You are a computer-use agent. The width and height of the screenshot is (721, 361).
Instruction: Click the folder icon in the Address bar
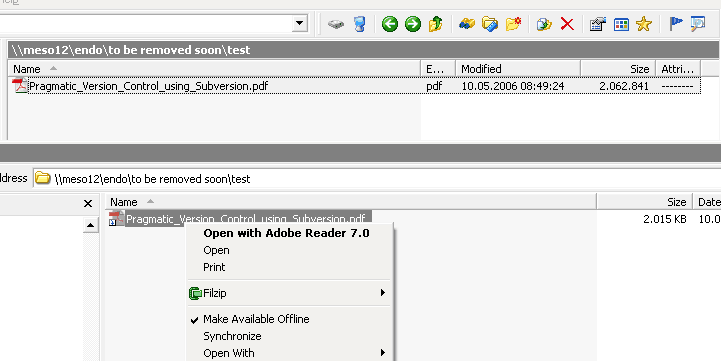tap(43, 178)
